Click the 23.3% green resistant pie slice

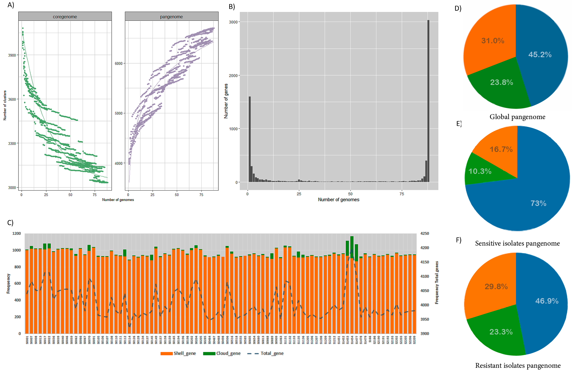(x=502, y=332)
